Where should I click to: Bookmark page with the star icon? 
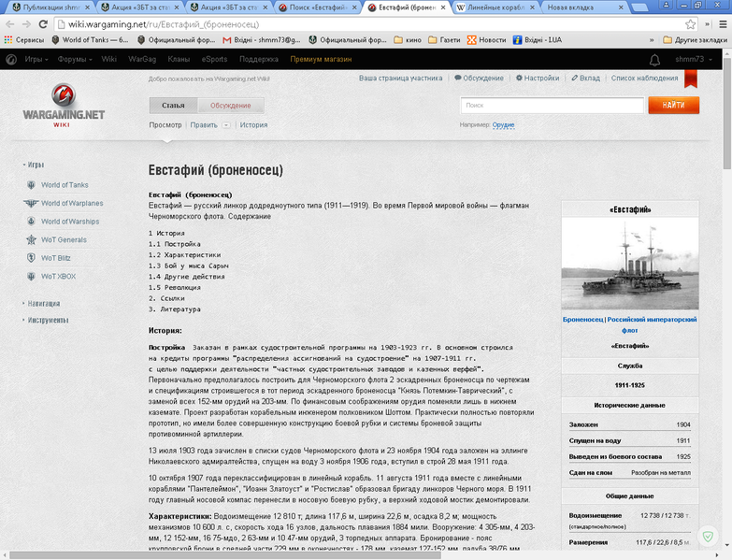pyautogui.click(x=691, y=24)
